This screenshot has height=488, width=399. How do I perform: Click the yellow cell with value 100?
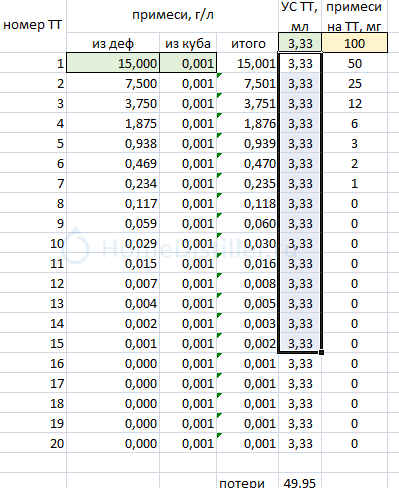point(354,43)
